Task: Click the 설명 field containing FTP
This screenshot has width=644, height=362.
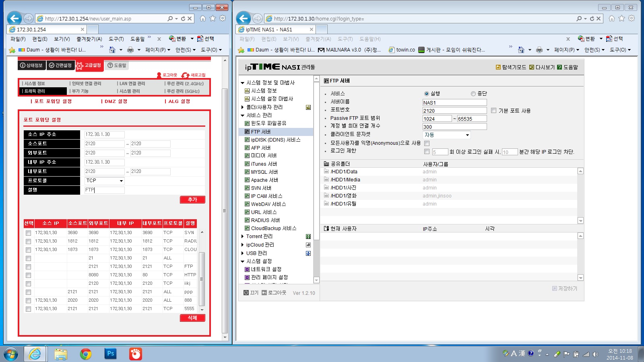Action: pos(105,190)
